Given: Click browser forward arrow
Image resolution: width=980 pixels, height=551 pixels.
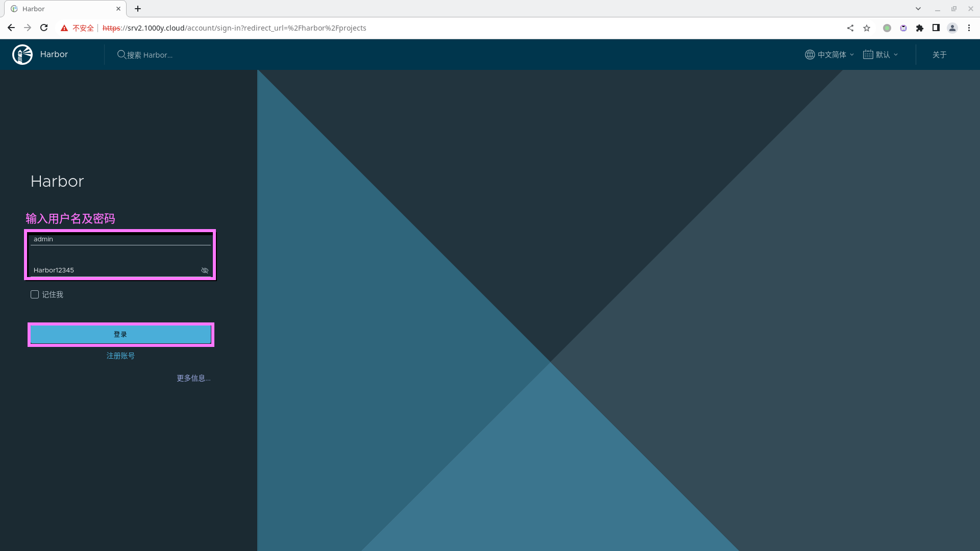Looking at the screenshot, I should click(x=28, y=28).
